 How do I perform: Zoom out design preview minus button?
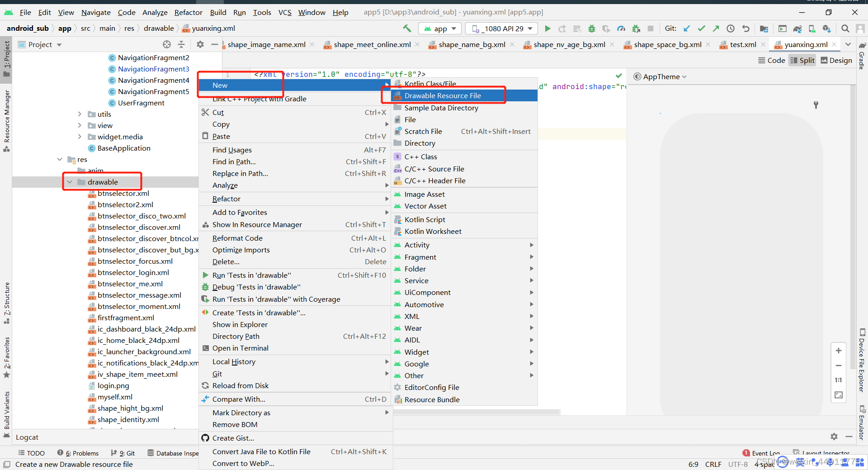839,365
